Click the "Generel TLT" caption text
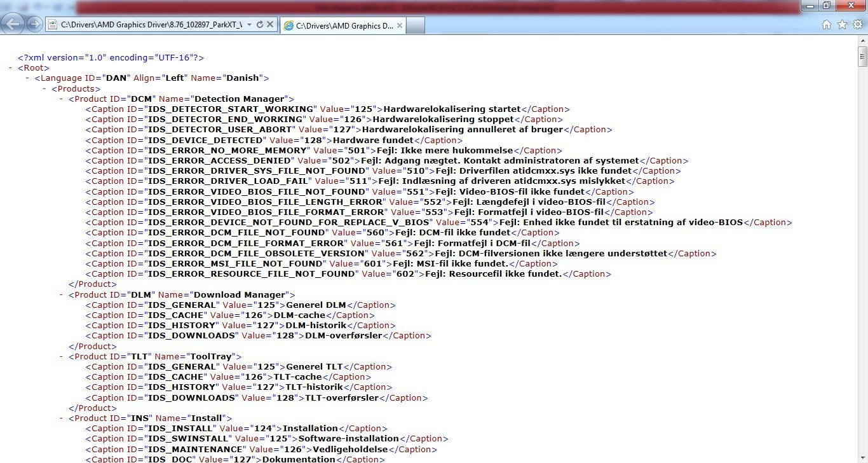This screenshot has height=463, width=868. point(314,366)
